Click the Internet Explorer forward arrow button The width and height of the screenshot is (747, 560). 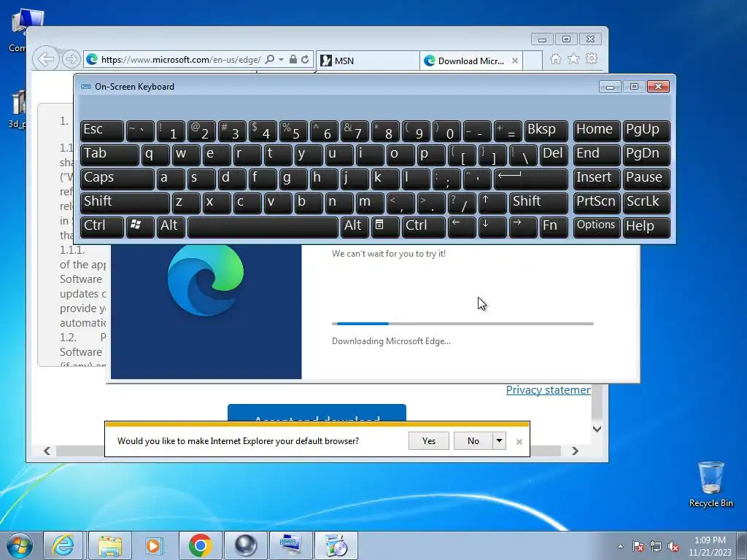[x=71, y=59]
